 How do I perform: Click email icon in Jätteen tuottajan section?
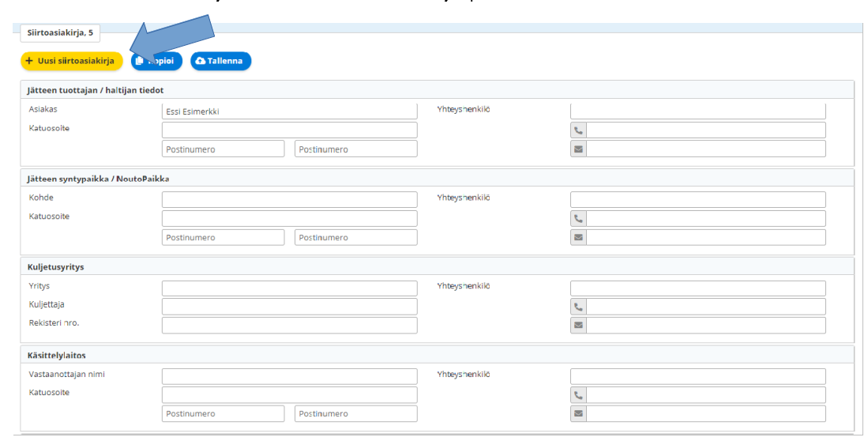tap(578, 149)
